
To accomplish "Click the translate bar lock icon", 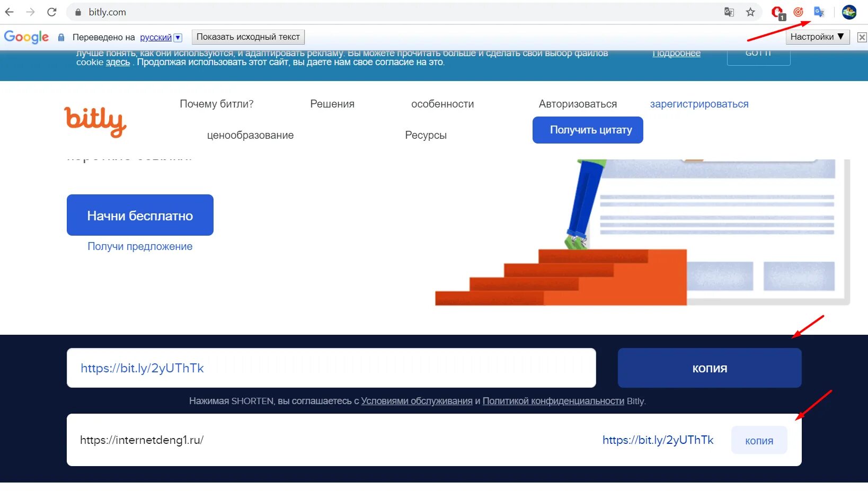I will click(61, 37).
